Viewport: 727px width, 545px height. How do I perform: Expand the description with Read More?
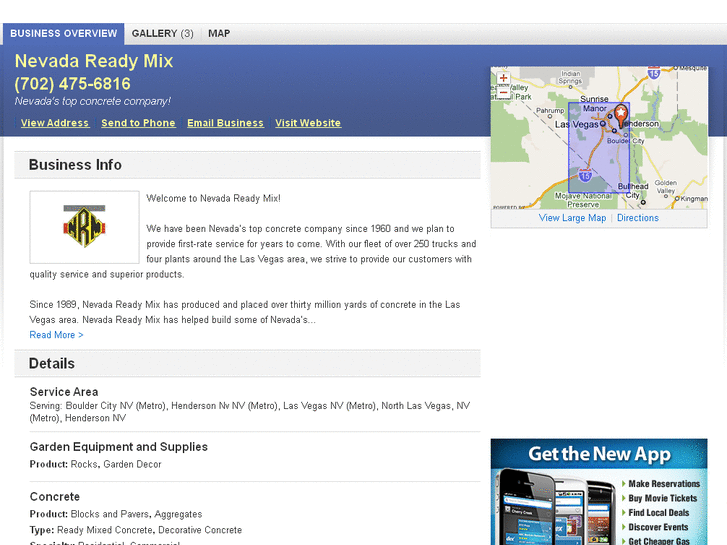coord(56,335)
